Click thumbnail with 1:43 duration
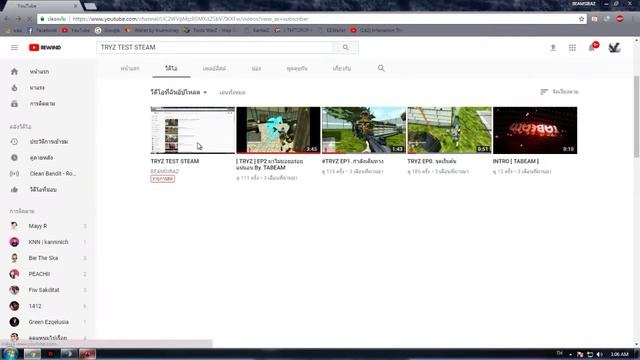The height and width of the screenshot is (360, 640). click(x=364, y=130)
